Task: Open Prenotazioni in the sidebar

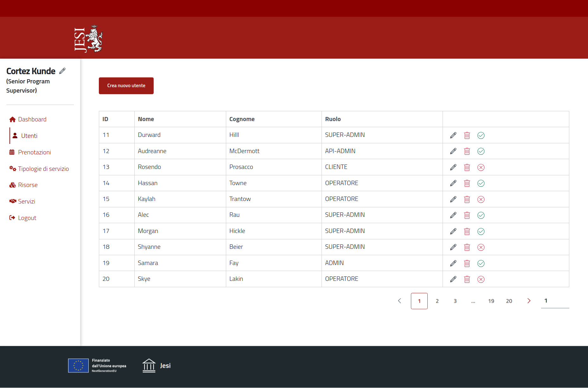Action: (x=34, y=152)
